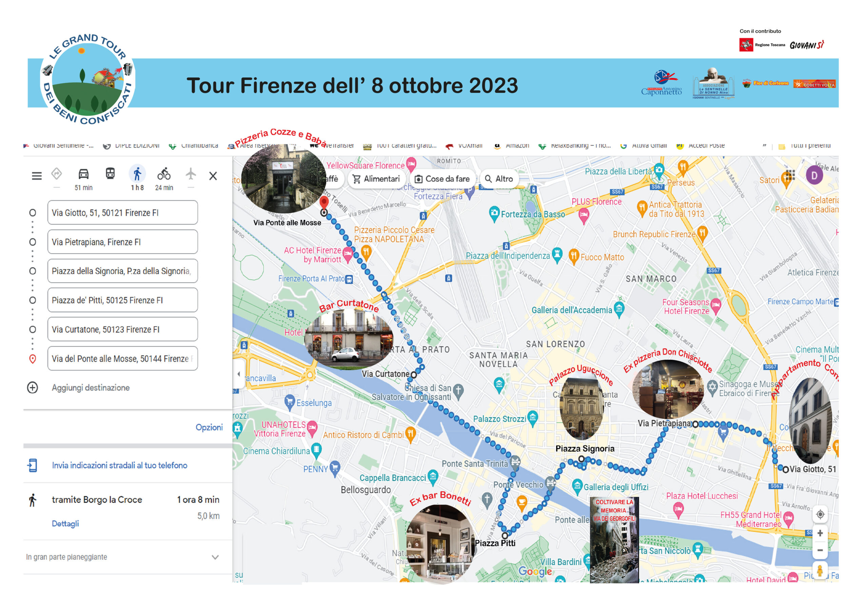Select public transit travel mode
Image resolution: width=868 pixels, height=614 pixels.
click(x=110, y=174)
